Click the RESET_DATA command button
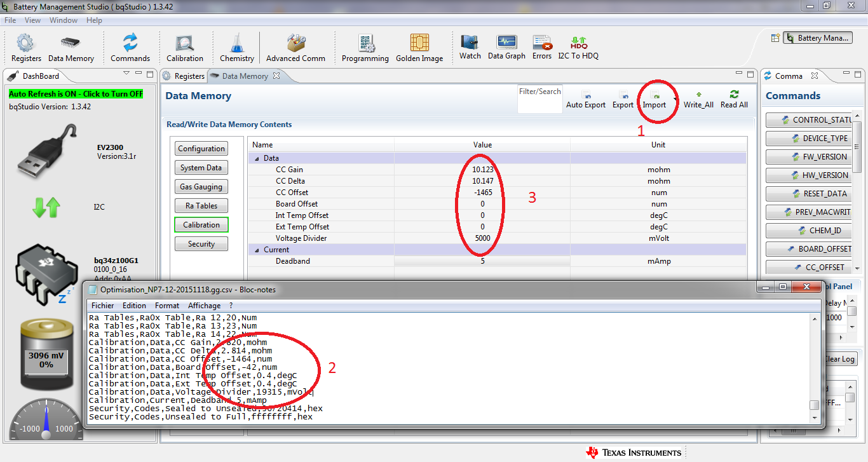Viewport: 868px width, 462px height. [x=809, y=193]
